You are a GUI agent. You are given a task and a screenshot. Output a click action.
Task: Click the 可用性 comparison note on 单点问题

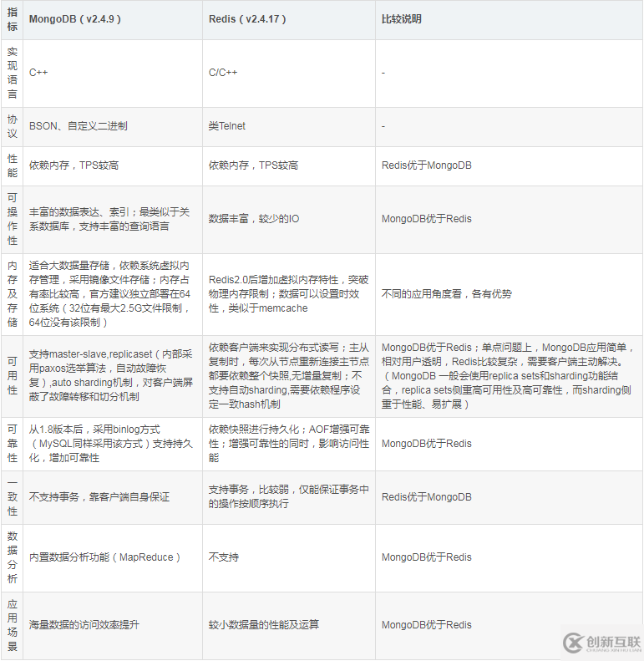[x=508, y=376]
